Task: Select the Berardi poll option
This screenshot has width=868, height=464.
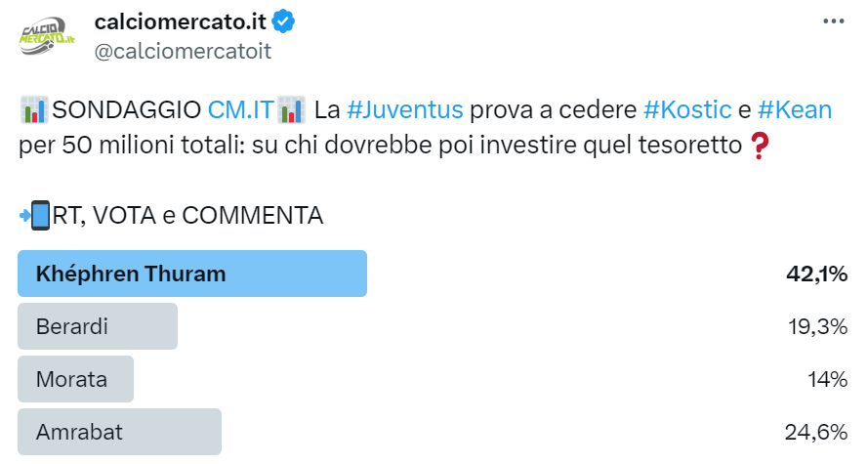Action: [x=98, y=326]
